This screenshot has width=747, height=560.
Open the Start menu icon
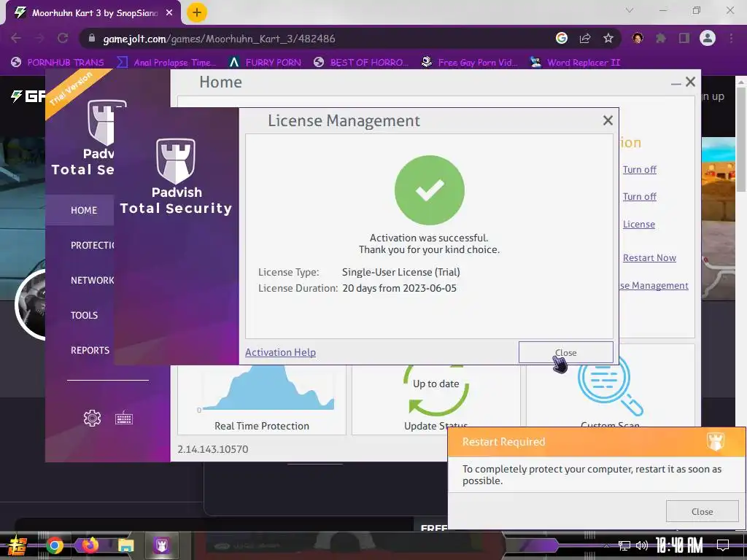click(x=17, y=546)
